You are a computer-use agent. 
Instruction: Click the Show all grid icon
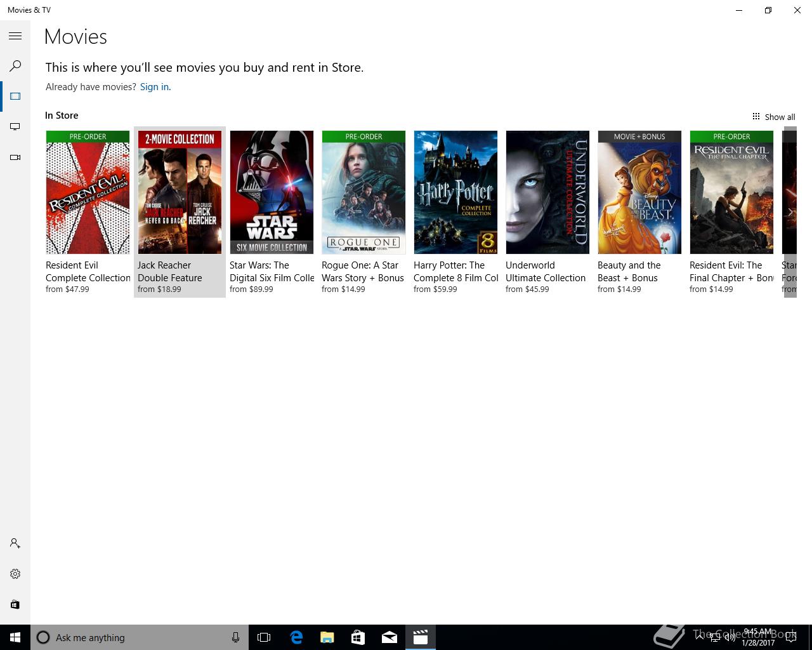[756, 116]
